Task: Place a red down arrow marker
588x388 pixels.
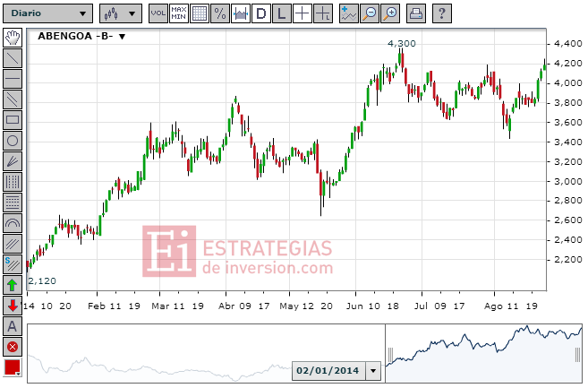Action: [13, 306]
